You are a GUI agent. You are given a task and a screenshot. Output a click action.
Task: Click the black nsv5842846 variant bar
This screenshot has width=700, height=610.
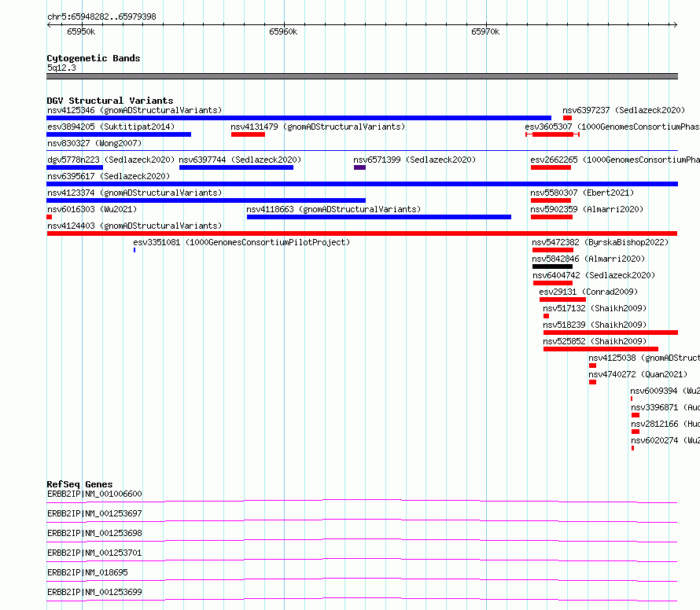[552, 266]
